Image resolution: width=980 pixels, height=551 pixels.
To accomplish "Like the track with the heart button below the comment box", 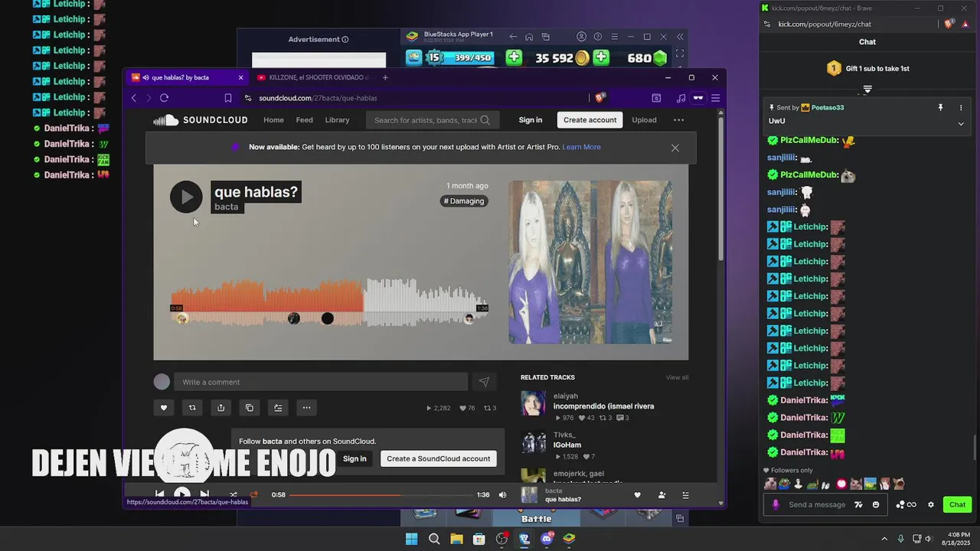I will coord(163,408).
